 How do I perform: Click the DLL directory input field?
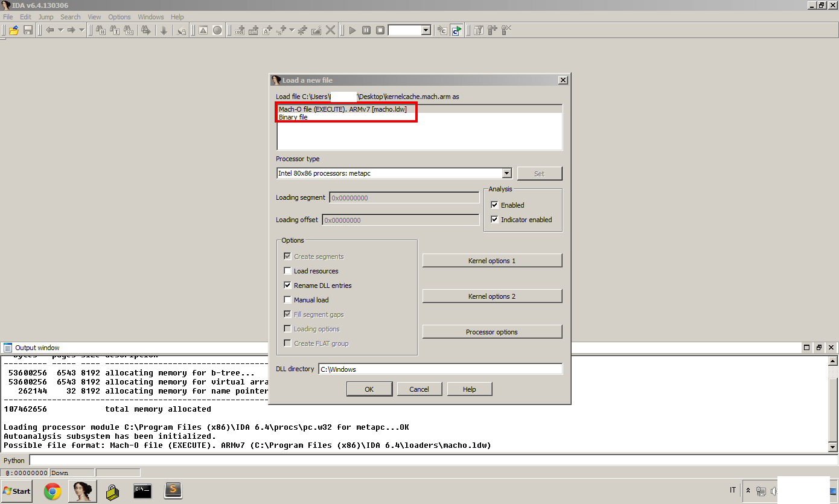[440, 369]
